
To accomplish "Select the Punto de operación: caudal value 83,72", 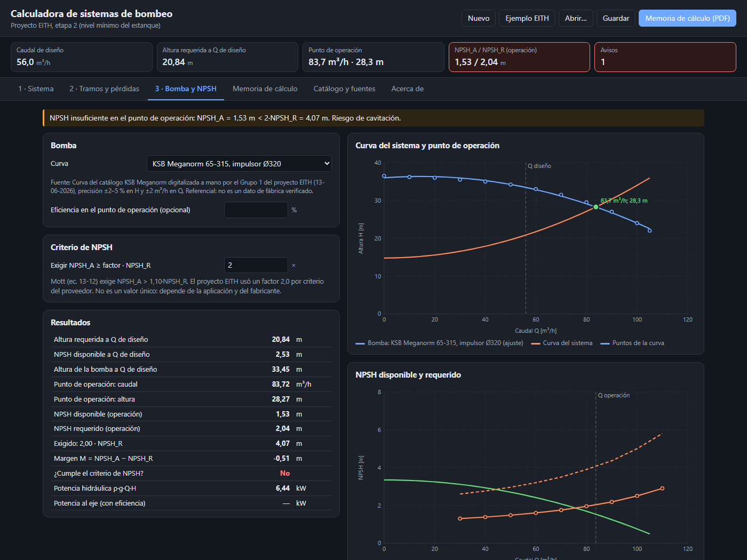I will point(281,384).
